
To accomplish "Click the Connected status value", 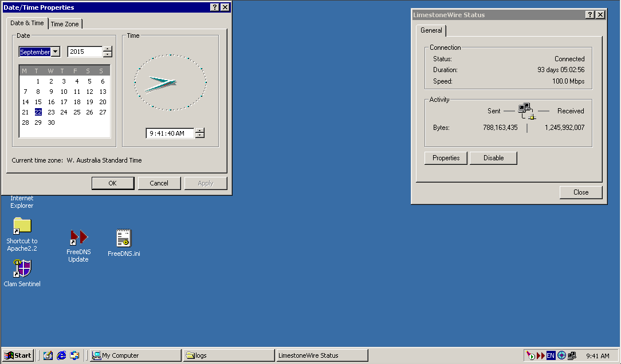I will 569,59.
